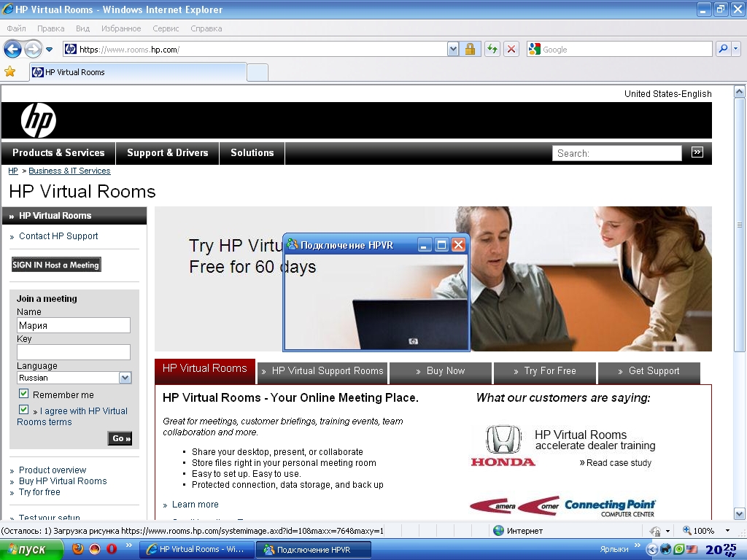Toggle the agree with terms checkbox
Viewport: 747px width, 560px height.
point(23,410)
